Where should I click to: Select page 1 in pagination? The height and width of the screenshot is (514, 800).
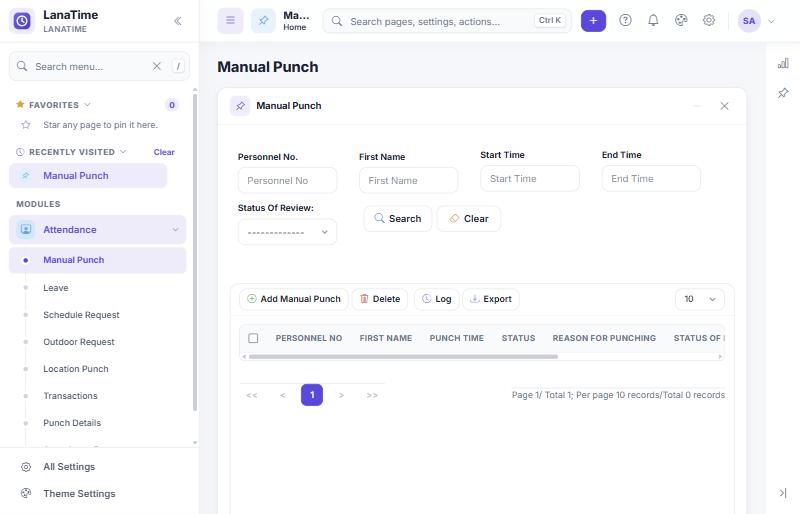tap(312, 395)
